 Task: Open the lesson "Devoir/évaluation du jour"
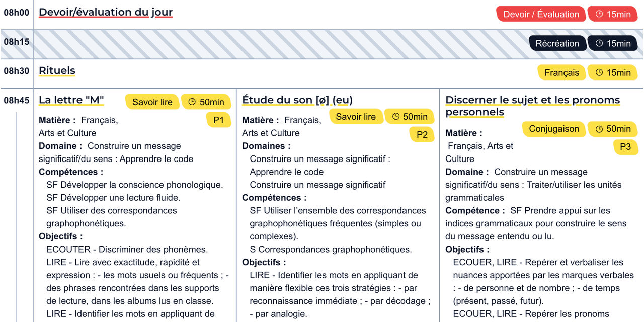pos(105,12)
